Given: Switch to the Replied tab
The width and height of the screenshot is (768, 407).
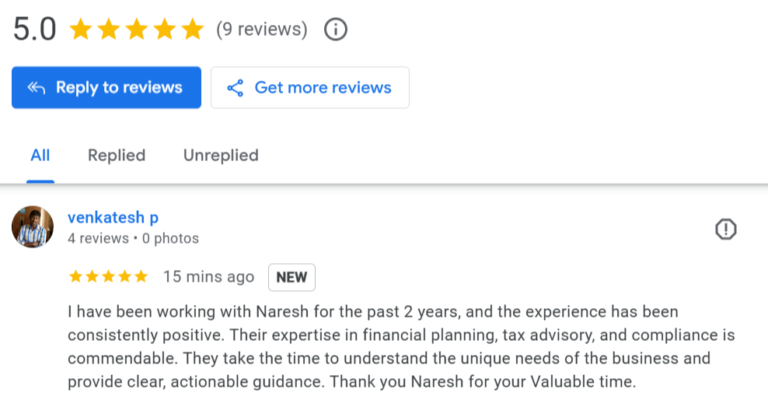Looking at the screenshot, I should click(x=116, y=155).
